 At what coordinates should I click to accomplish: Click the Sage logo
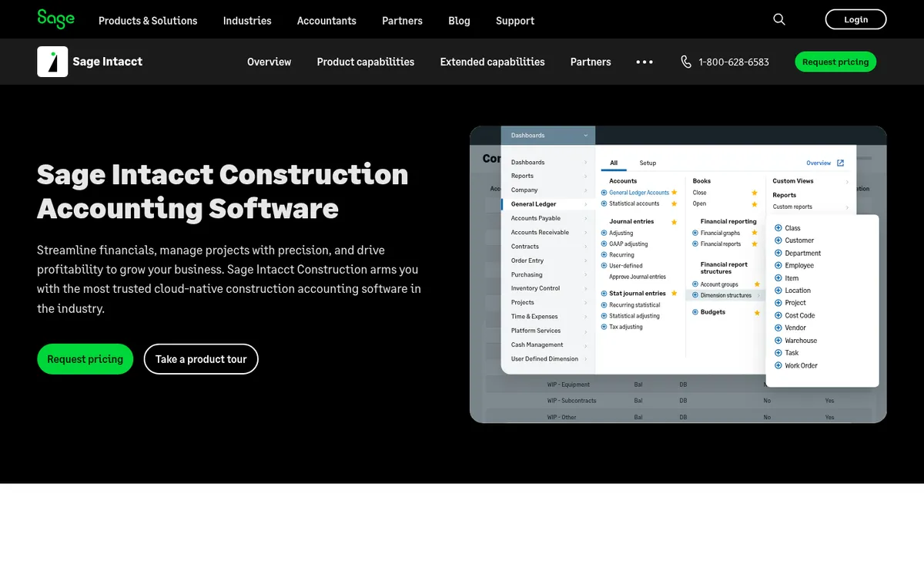55,18
